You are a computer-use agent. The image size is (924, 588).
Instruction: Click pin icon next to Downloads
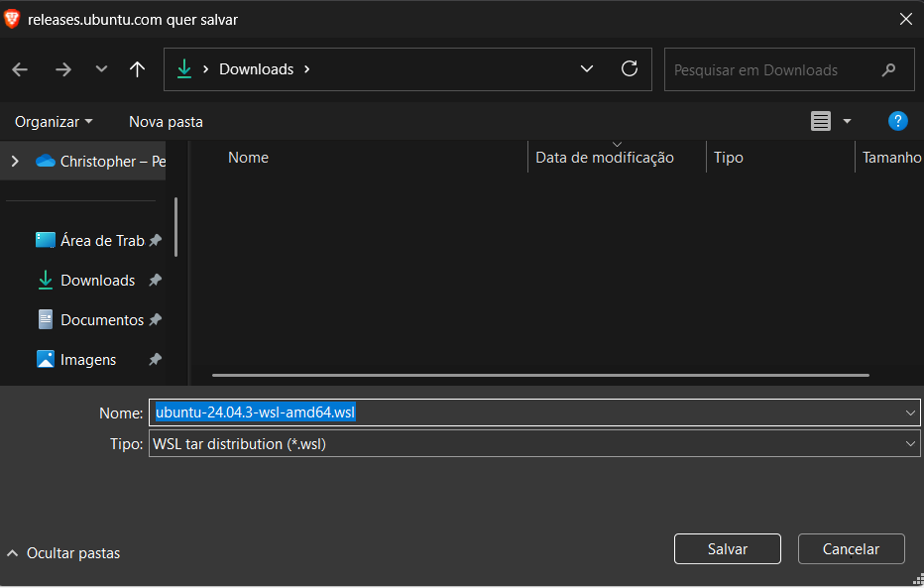155,281
